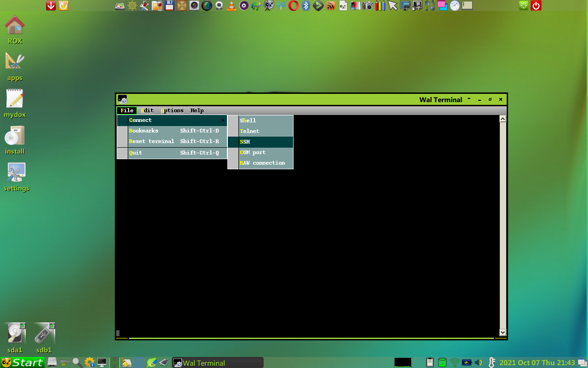Open brightness sun icon

(x=132, y=6)
